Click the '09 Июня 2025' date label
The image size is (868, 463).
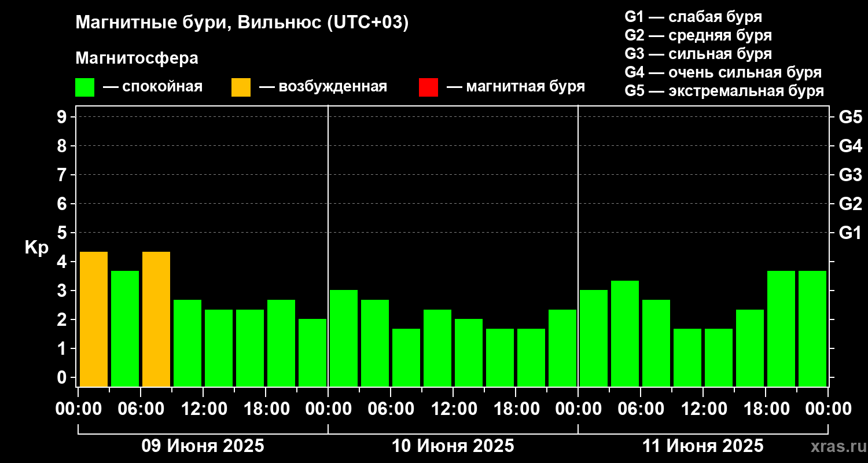click(203, 446)
